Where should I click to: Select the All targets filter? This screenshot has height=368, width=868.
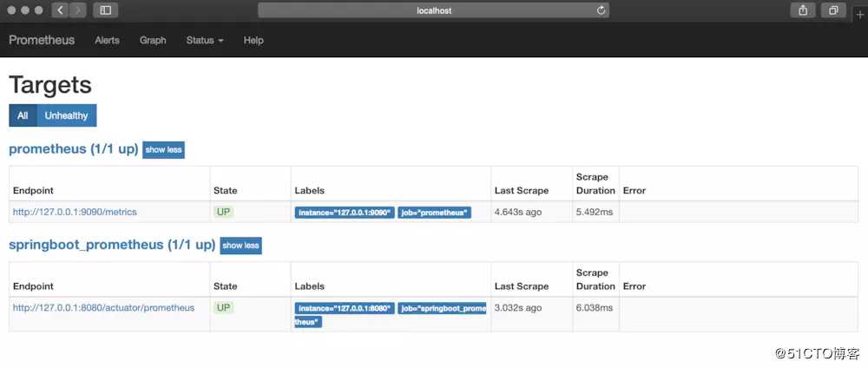coord(23,115)
